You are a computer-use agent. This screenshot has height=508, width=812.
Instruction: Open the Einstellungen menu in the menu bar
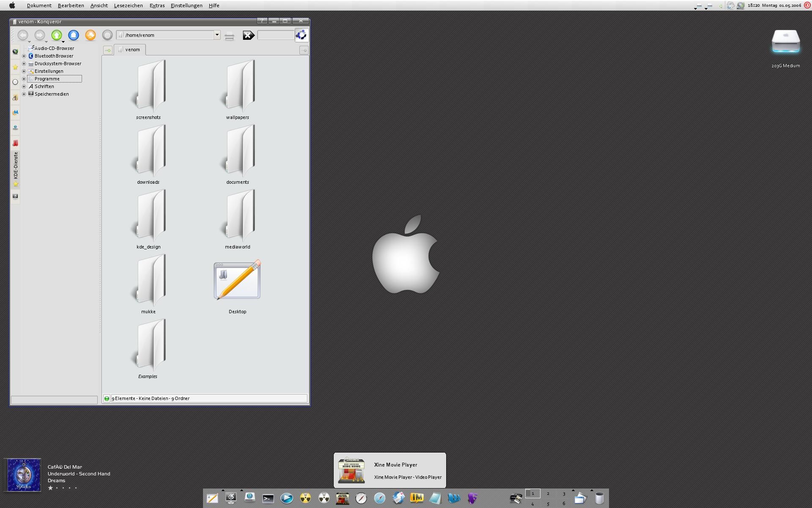tap(187, 6)
